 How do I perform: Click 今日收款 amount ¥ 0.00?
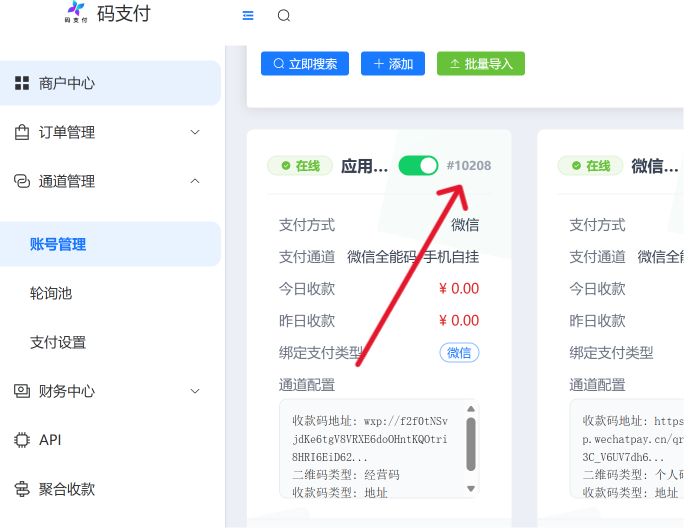click(459, 288)
